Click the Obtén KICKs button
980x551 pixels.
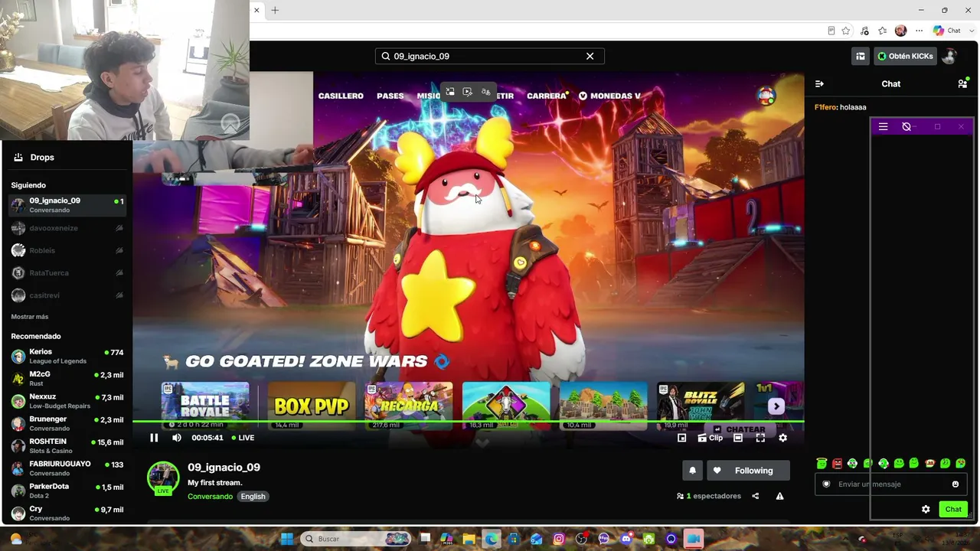click(905, 56)
